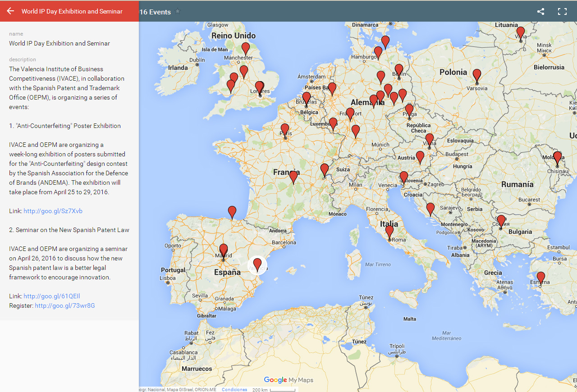Open the goo.gl/Sz7Xvb exhibition link
This screenshot has height=392, width=577.
click(x=53, y=211)
